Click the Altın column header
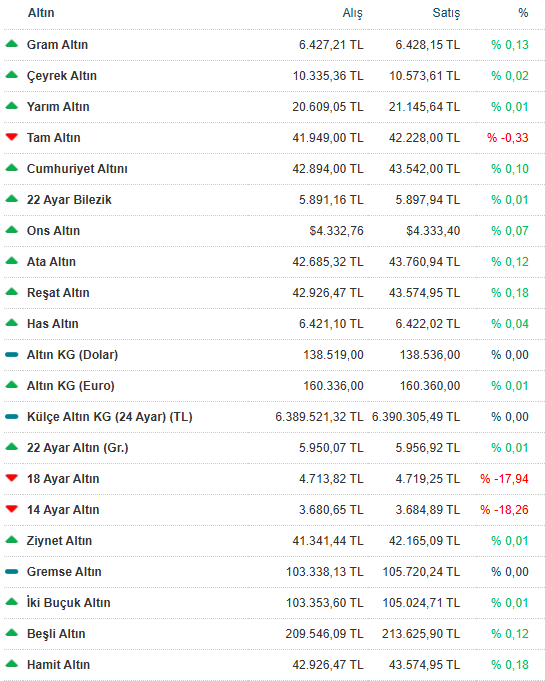The height and width of the screenshot is (681, 545). point(41,13)
